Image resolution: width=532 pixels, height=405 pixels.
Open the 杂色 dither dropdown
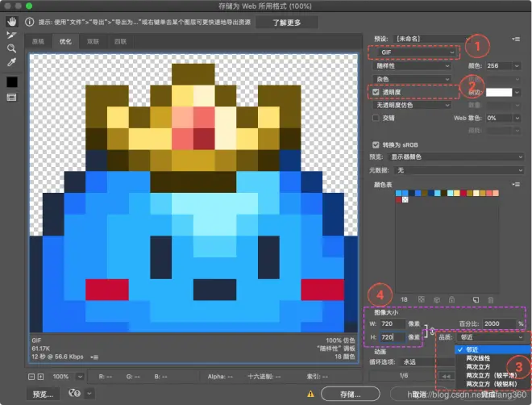click(412, 79)
